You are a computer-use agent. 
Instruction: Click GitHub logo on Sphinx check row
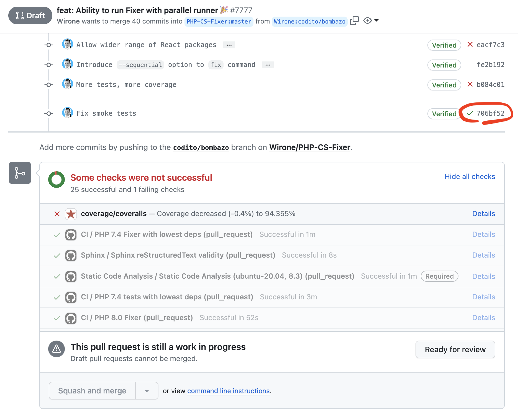(71, 256)
